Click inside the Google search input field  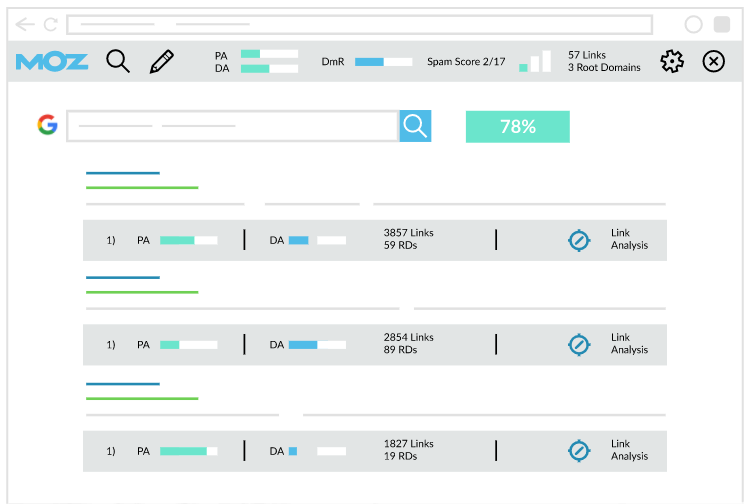(x=232, y=126)
